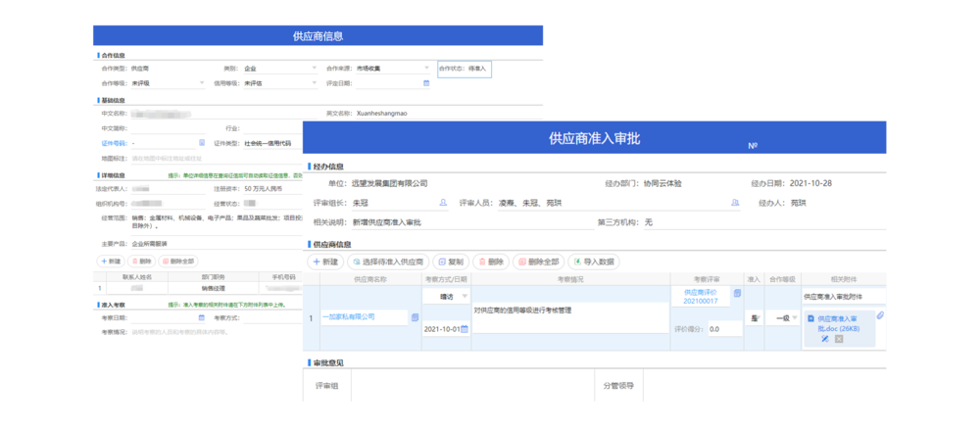Click 新建 button in 供应商信息 contacts section
This screenshot has width=980, height=430.
(x=110, y=262)
